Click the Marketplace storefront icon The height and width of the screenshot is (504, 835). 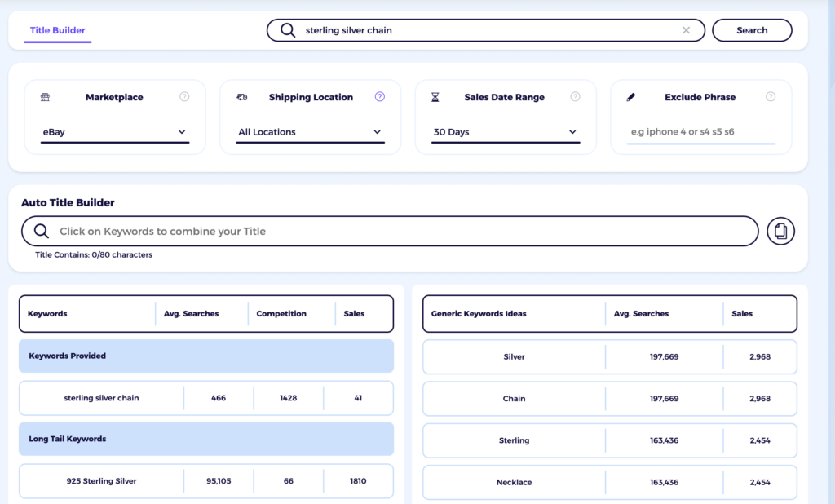coord(45,96)
